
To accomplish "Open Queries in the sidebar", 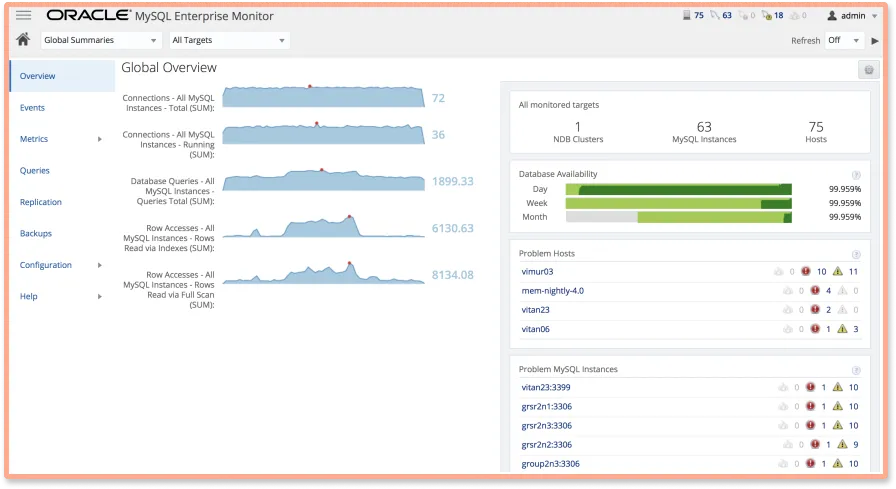I will (x=34, y=170).
